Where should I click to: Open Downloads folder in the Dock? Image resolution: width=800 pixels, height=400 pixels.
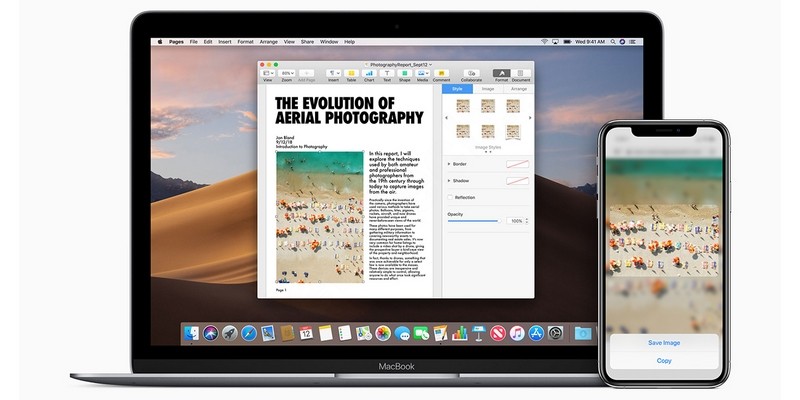[582, 333]
